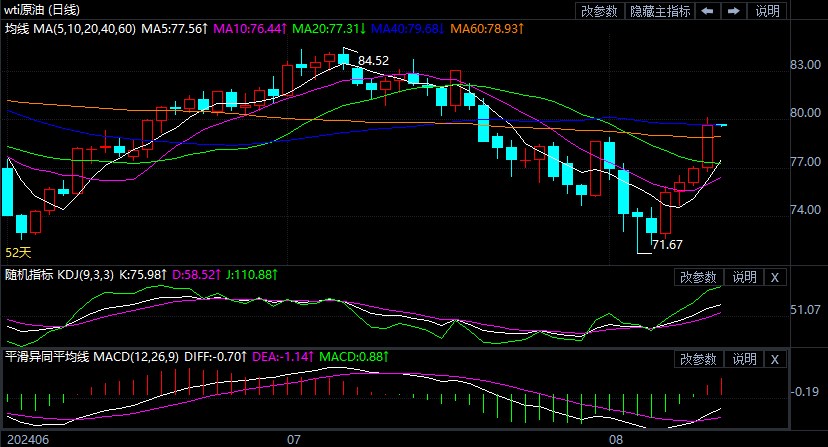Close the KDJ indicator panel

click(x=775, y=277)
